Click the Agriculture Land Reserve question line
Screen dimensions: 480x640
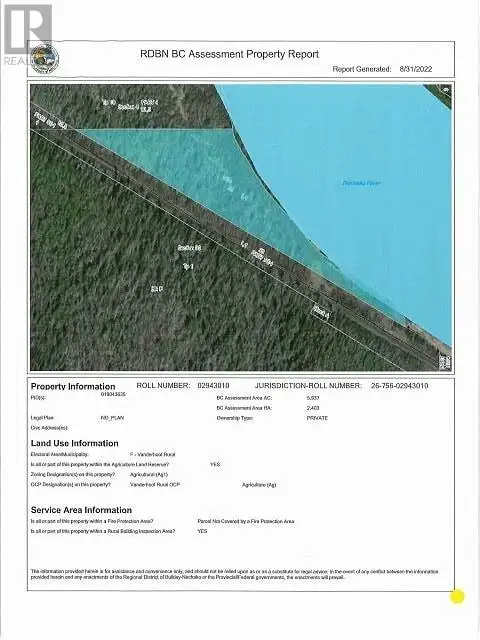coord(100,464)
